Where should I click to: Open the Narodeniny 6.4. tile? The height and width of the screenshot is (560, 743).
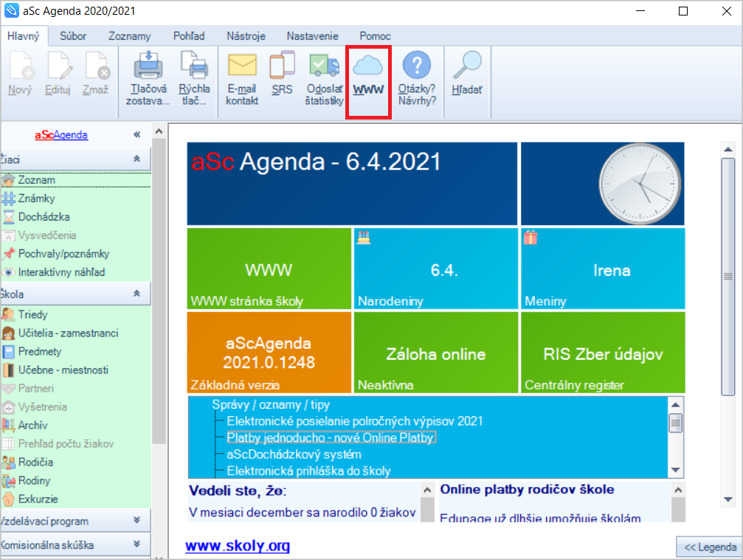[436, 269]
